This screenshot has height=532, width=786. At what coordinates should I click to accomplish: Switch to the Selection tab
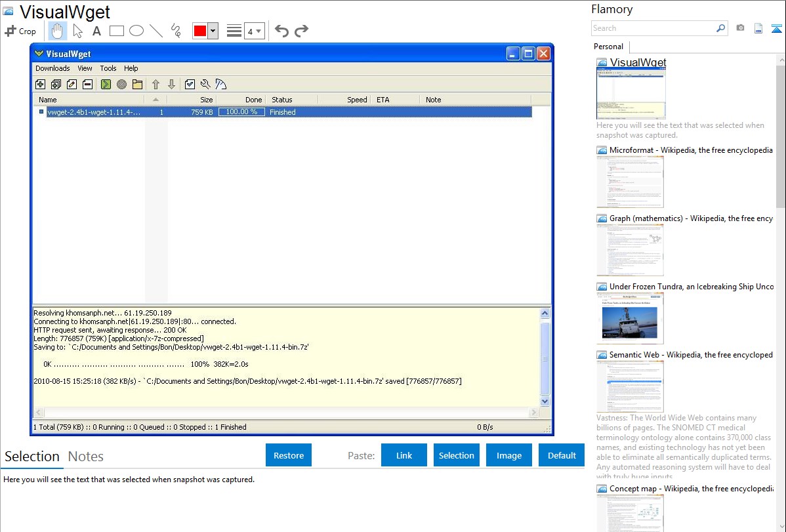(32, 457)
